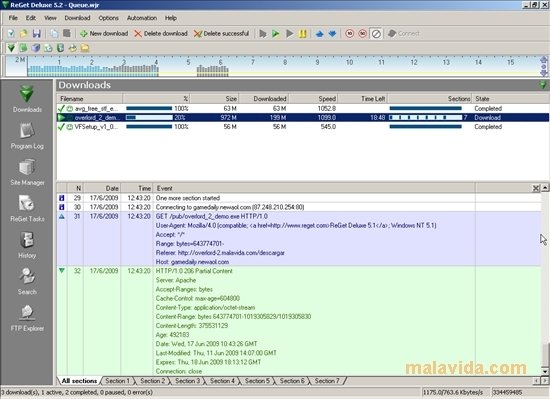This screenshot has width=550, height=399.
Task: Click the history small toolbar icon
Action: [x=60, y=48]
